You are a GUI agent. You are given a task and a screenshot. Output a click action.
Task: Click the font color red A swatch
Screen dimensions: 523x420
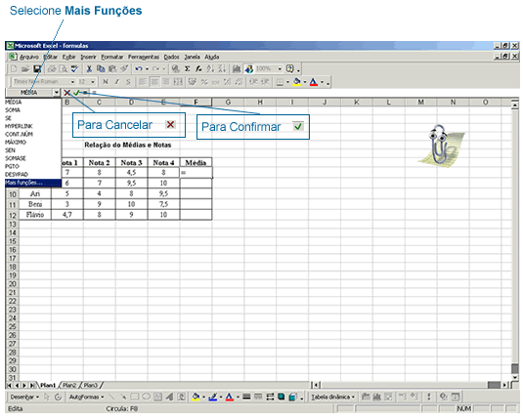pos(314,82)
